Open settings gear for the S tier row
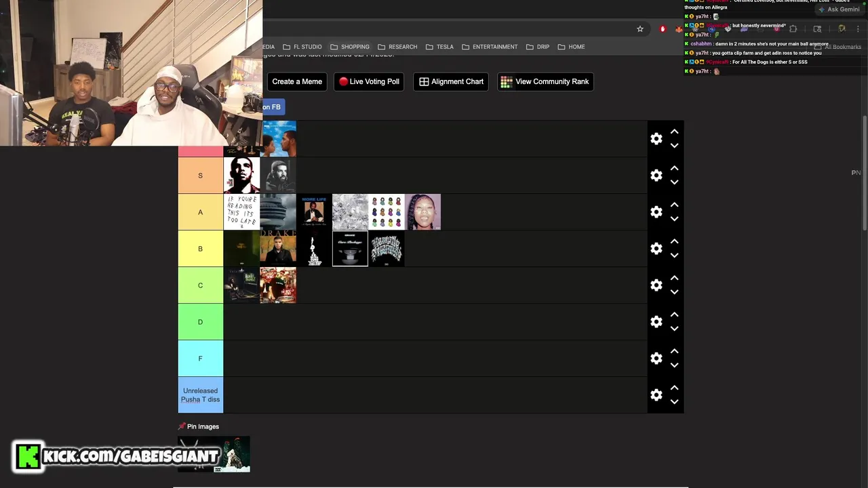Viewport: 868px width, 488px height. (656, 176)
